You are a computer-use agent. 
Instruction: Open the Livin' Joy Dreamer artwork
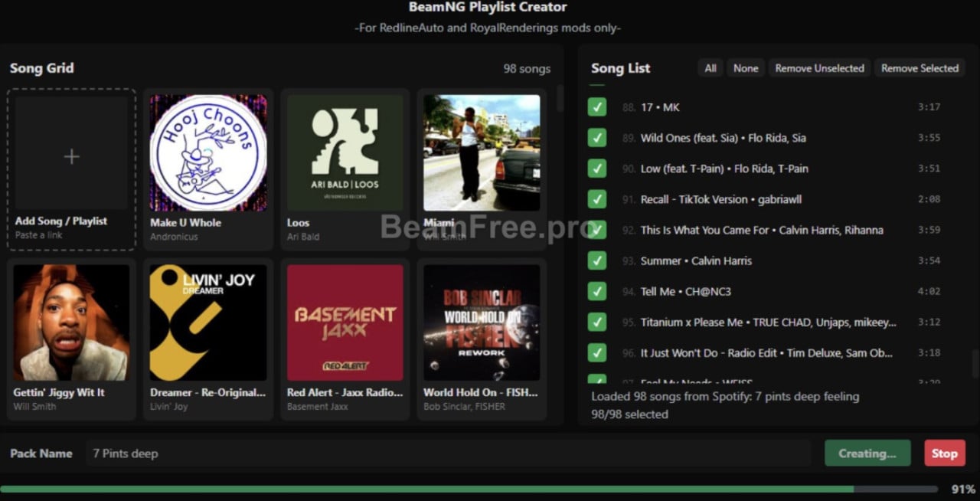[208, 323]
